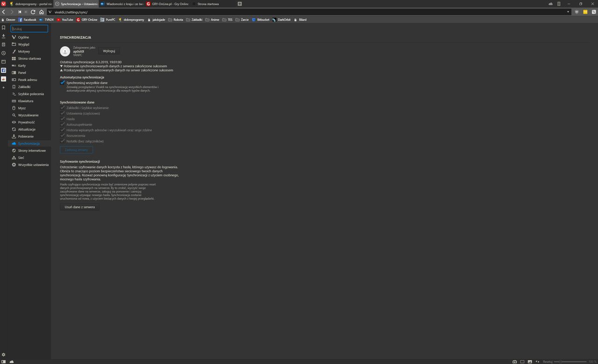Click the forward navigation arrow

12,12
